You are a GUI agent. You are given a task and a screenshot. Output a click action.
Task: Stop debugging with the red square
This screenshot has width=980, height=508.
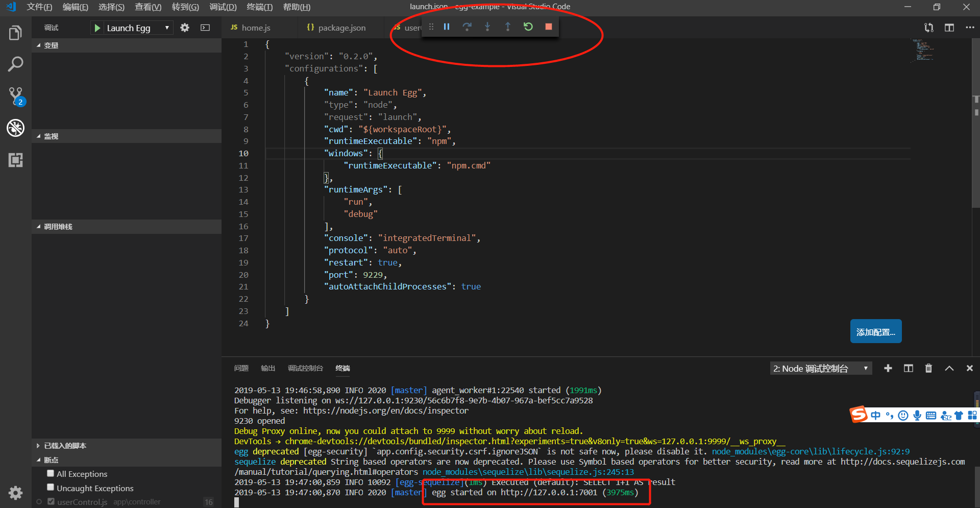[x=549, y=27]
